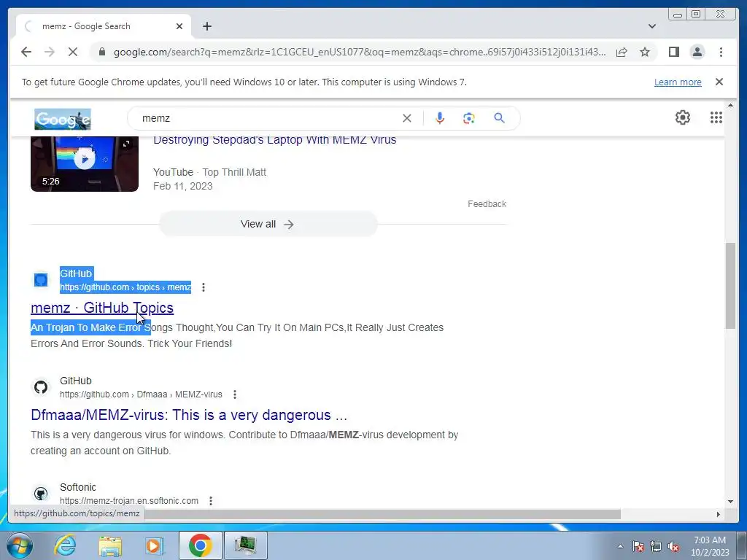Viewport: 747px width, 560px height.
Task: Search by image with Google Lens
Action: 469,118
